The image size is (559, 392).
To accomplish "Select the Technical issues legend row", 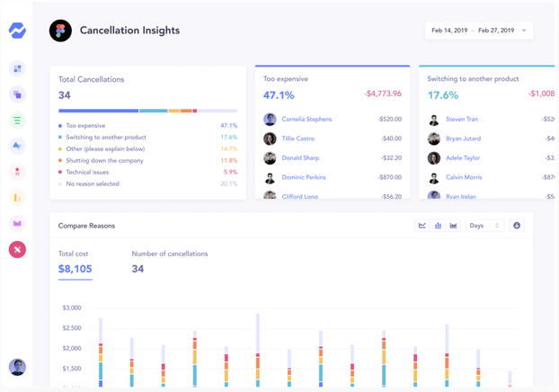I will (147, 172).
